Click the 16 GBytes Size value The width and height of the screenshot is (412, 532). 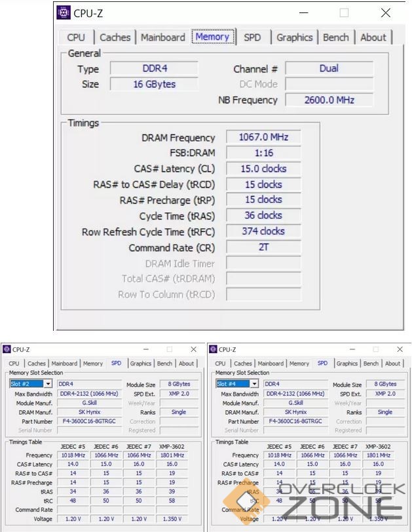click(155, 84)
